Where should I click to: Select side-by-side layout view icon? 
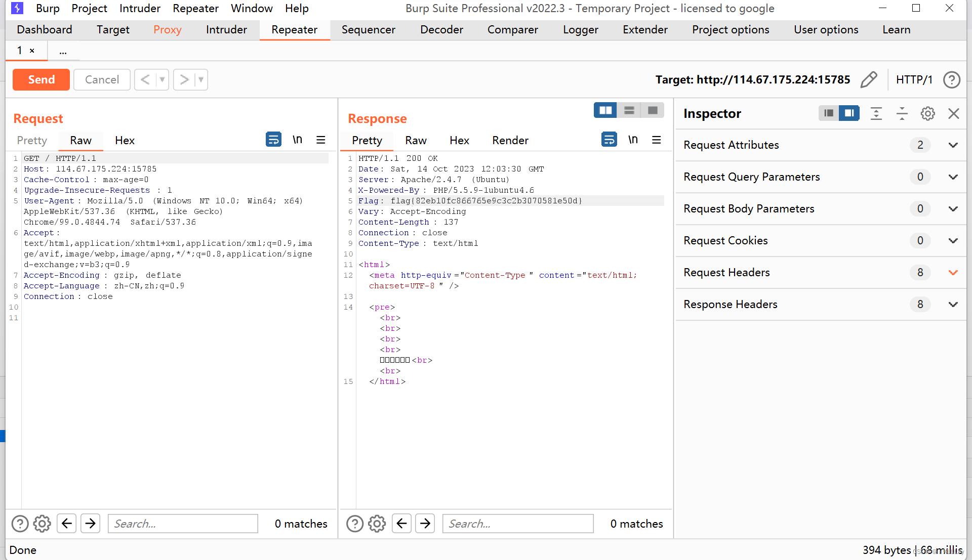click(605, 110)
